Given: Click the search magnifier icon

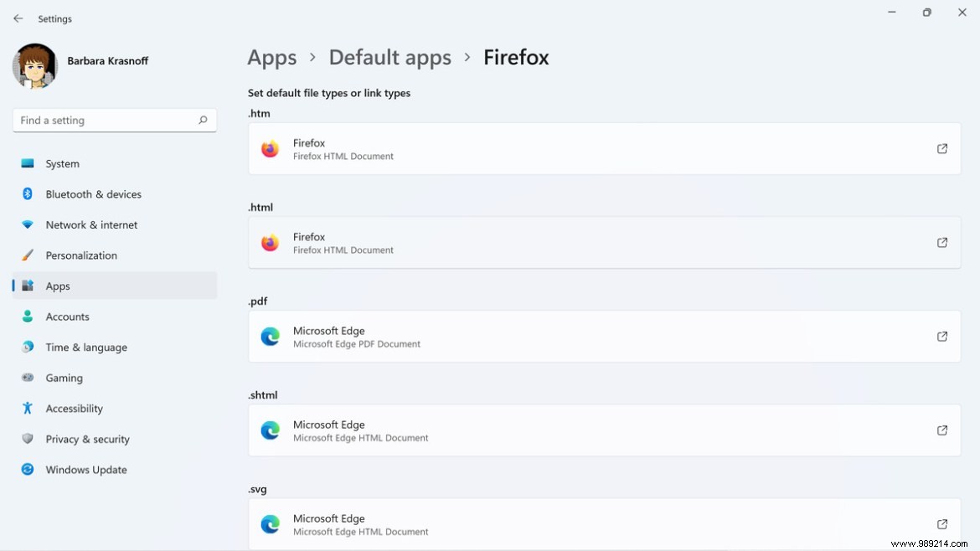Looking at the screenshot, I should coord(203,120).
